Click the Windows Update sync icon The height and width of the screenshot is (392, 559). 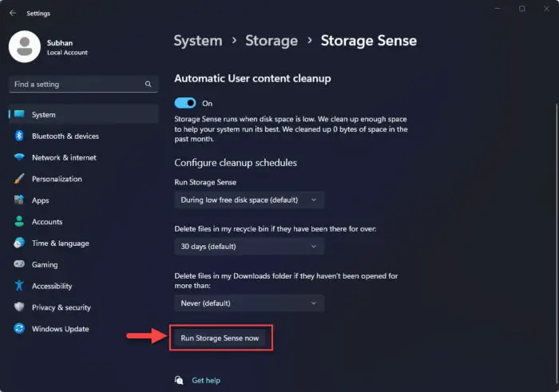coord(19,328)
